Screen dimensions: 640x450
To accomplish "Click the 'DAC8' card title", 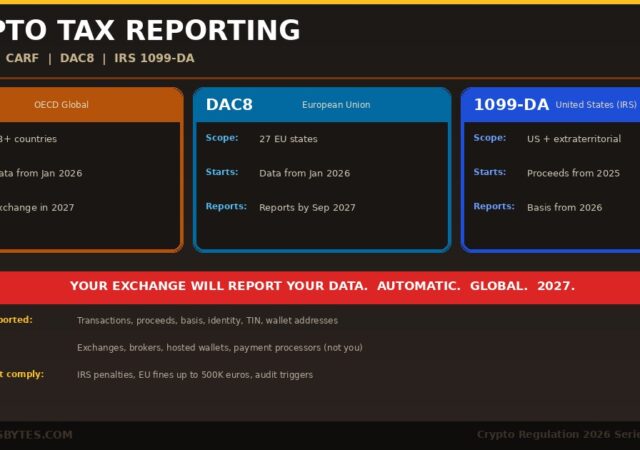I will coord(229,105).
